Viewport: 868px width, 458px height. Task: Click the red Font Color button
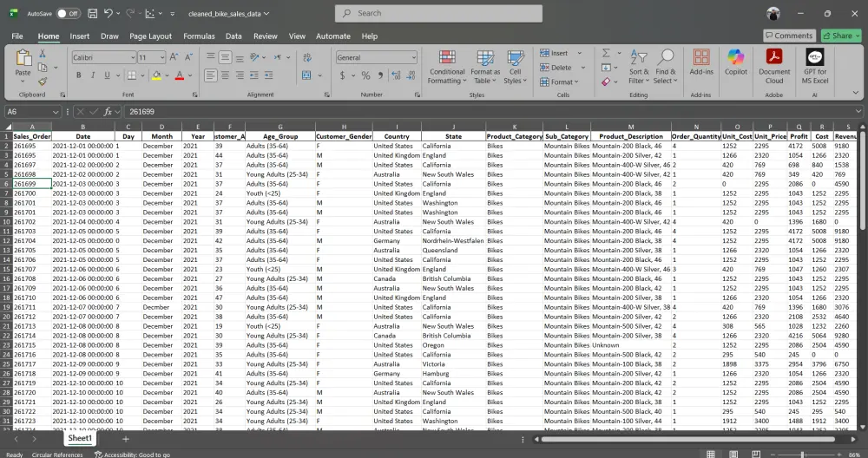180,75
